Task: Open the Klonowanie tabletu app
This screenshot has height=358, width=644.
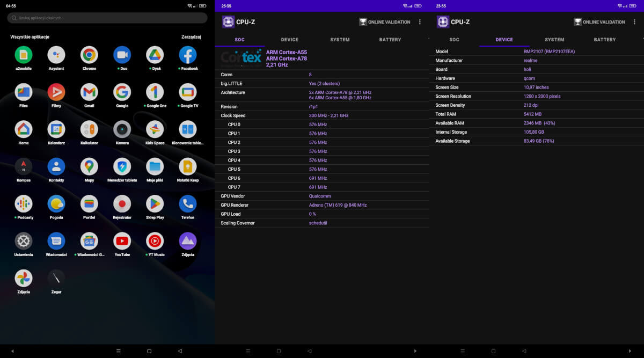Action: click(187, 128)
